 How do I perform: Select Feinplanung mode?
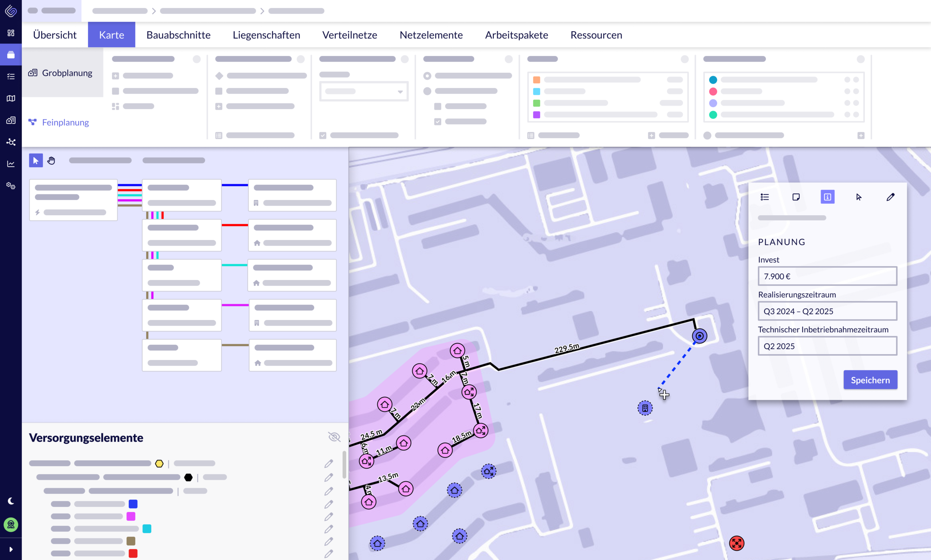[62, 122]
